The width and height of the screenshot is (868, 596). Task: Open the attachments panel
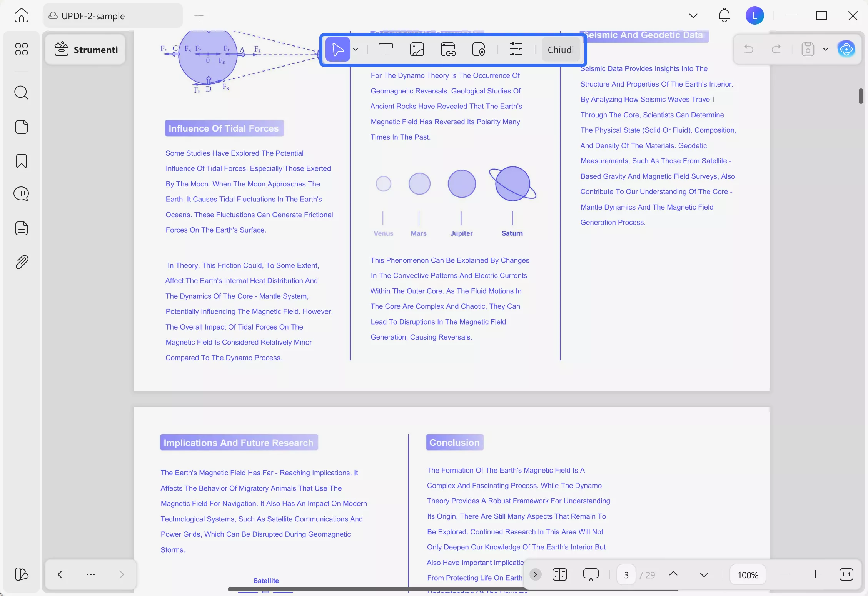(21, 262)
